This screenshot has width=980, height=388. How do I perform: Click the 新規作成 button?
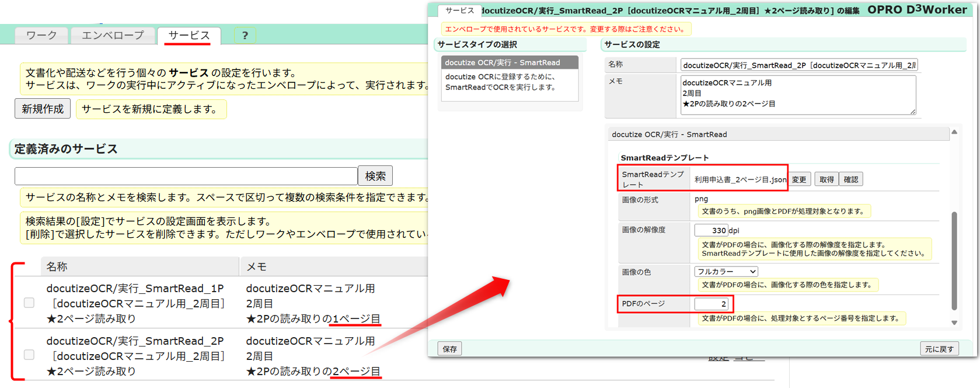tap(43, 109)
